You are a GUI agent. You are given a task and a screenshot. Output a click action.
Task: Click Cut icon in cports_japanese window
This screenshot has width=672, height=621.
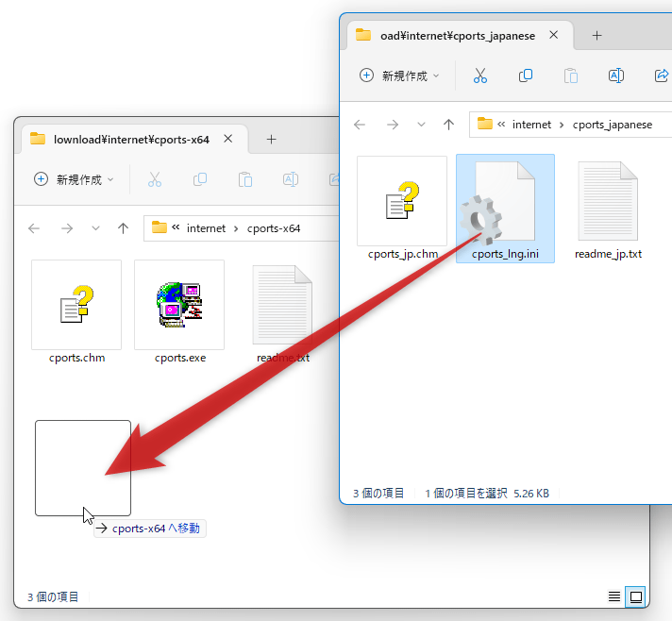[480, 76]
